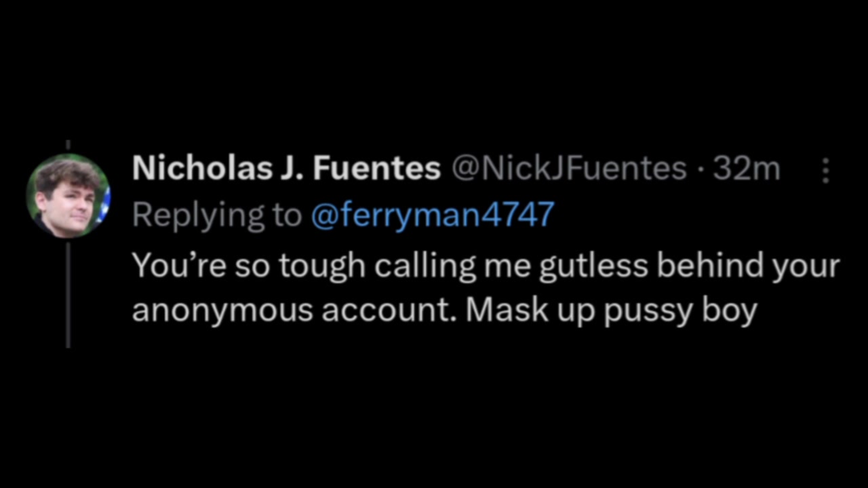Click the word "anonymous" in the tweet

point(221,310)
